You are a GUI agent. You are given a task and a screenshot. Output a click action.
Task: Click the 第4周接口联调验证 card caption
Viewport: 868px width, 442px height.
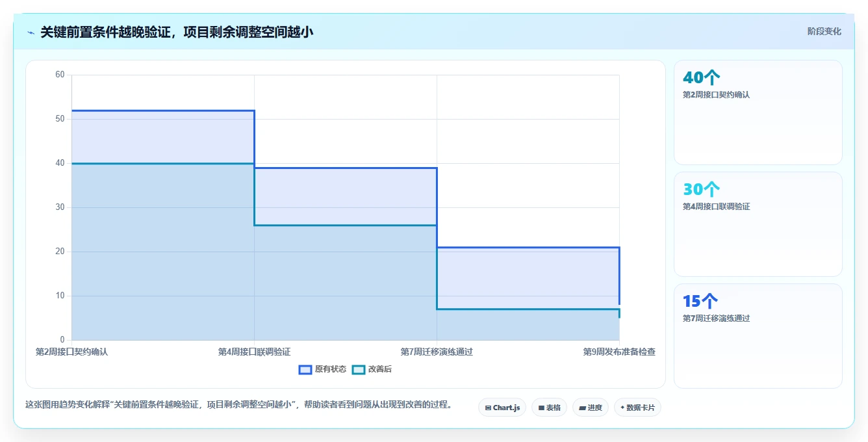(716, 206)
